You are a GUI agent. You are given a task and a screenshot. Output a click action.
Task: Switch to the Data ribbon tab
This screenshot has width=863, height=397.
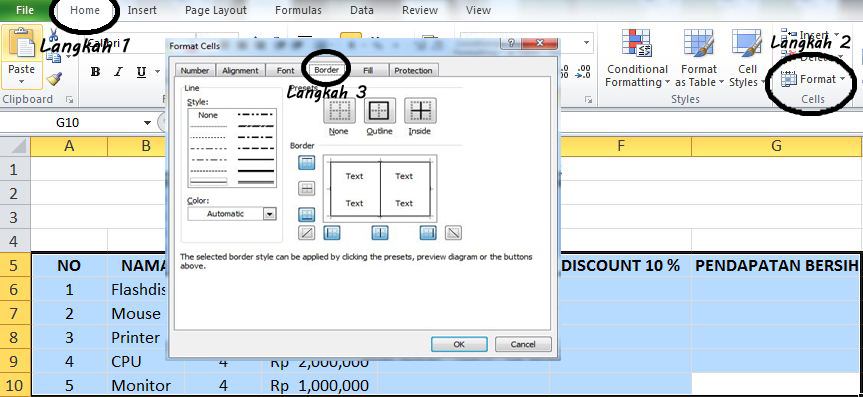point(362,10)
